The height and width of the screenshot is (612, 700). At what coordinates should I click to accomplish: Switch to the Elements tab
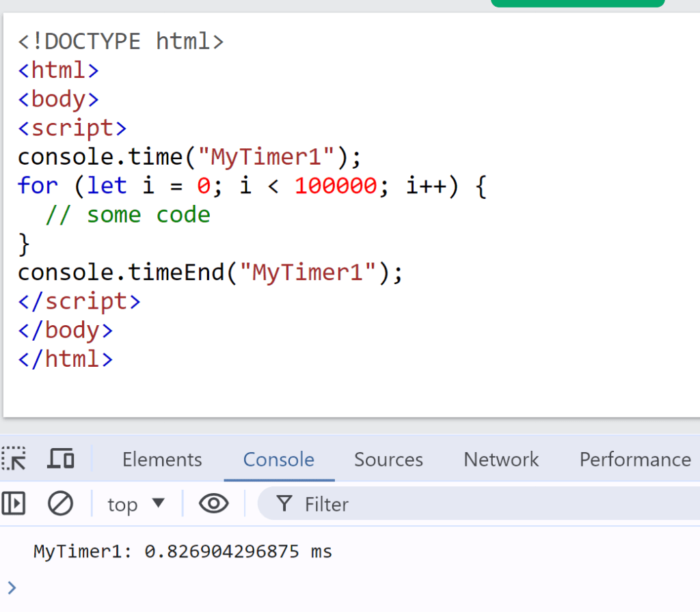click(x=162, y=460)
